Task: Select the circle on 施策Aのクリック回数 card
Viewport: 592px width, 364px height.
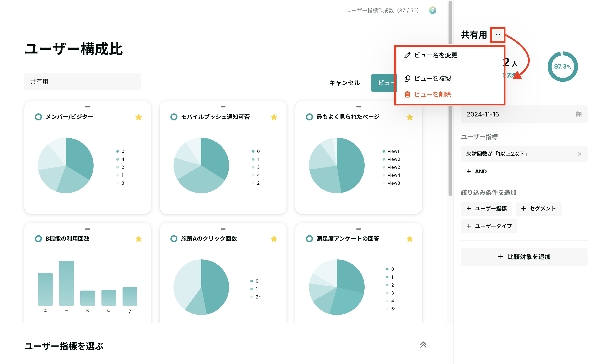Action: (x=174, y=239)
